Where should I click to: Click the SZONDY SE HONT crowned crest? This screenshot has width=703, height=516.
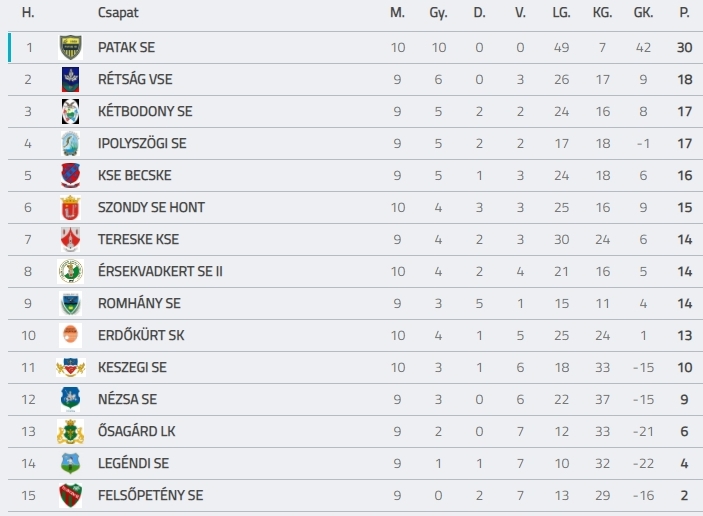click(x=70, y=208)
